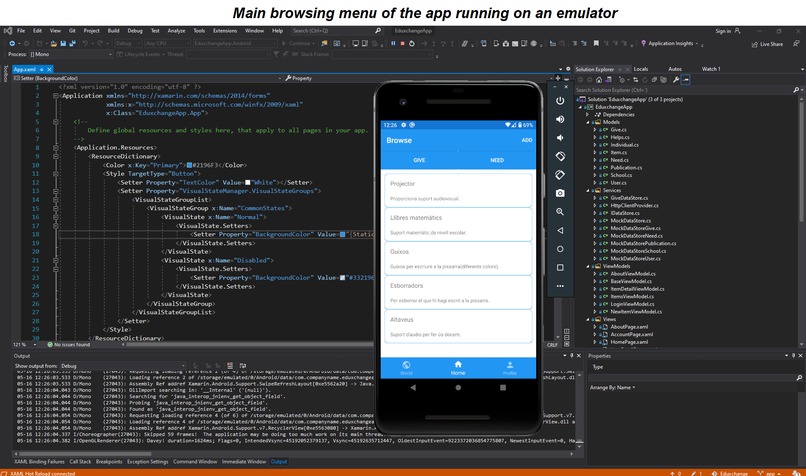Click emulator volume up icon
Screen dimensions: 806x476
[x=560, y=119]
